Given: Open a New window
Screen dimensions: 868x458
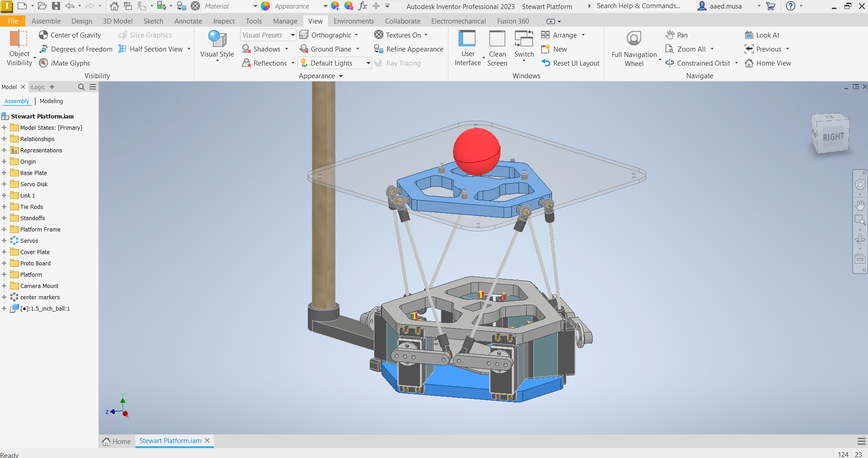Looking at the screenshot, I should click(554, 49).
